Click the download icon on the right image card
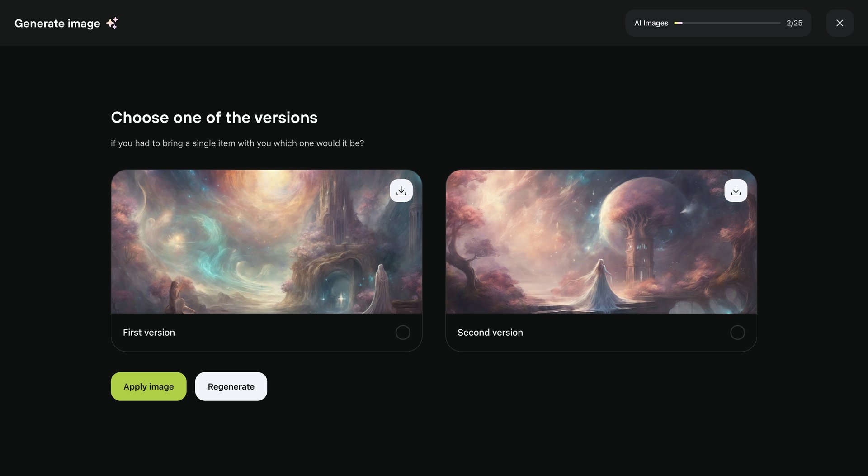Image resolution: width=868 pixels, height=476 pixels. click(x=736, y=190)
